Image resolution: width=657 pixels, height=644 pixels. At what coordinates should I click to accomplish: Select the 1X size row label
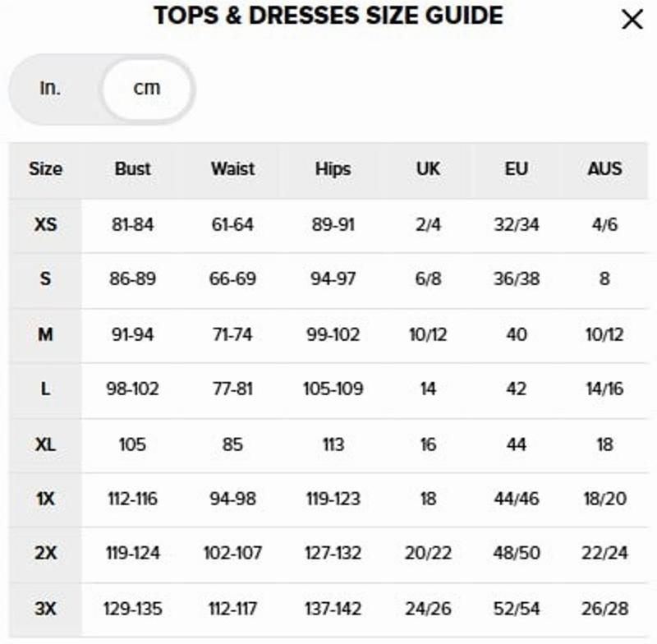pyautogui.click(x=45, y=499)
